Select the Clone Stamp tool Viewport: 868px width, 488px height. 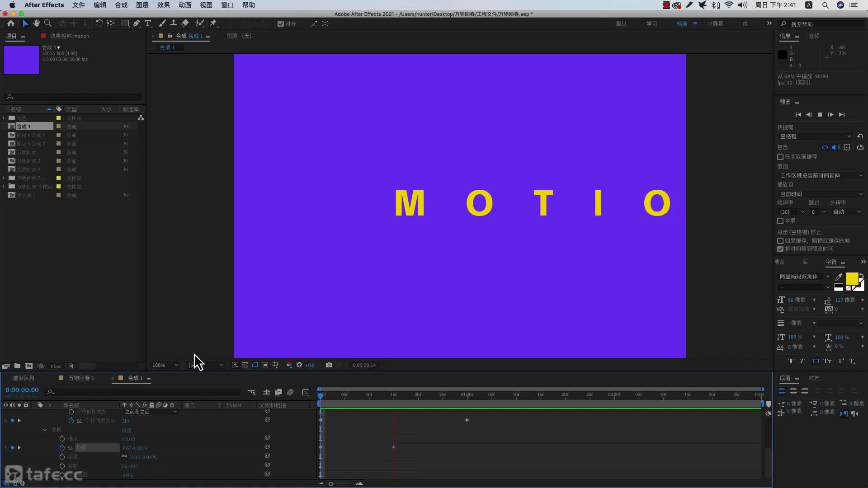pos(173,23)
